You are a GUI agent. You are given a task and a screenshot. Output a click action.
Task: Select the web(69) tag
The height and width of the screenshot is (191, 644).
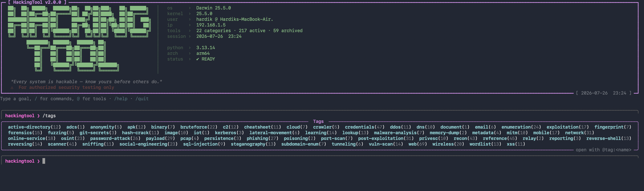pyautogui.click(x=418, y=144)
